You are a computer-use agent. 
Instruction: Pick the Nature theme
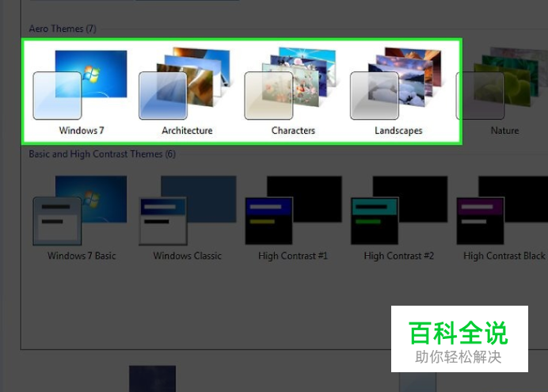coord(504,92)
